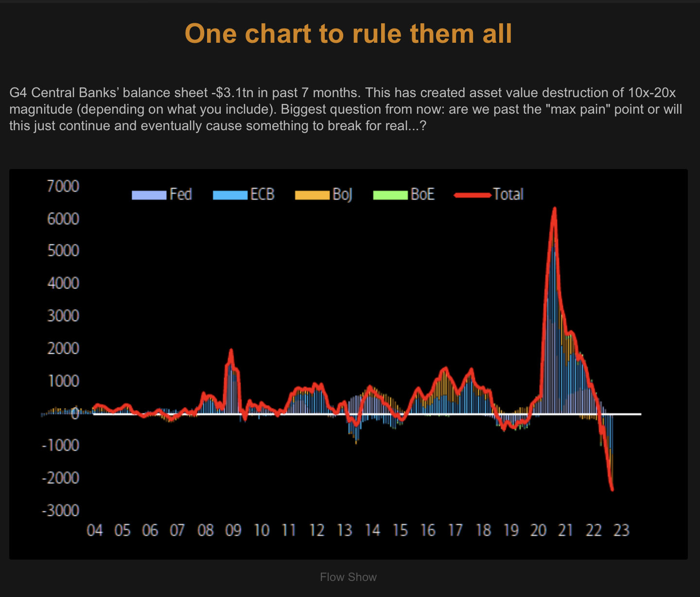
Task: Click the red Total line legend marker
Action: [x=472, y=195]
